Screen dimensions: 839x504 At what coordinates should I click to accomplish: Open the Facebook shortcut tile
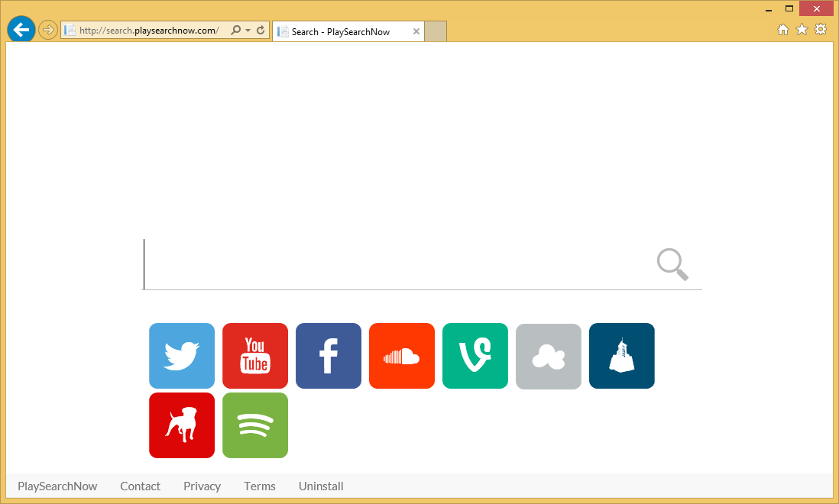click(x=329, y=356)
